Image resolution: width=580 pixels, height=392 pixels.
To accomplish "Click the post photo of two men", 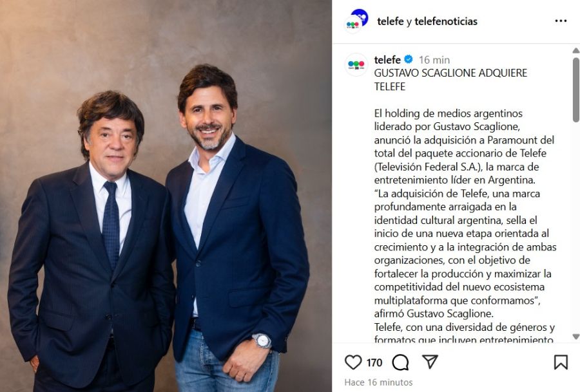I will point(166,196).
